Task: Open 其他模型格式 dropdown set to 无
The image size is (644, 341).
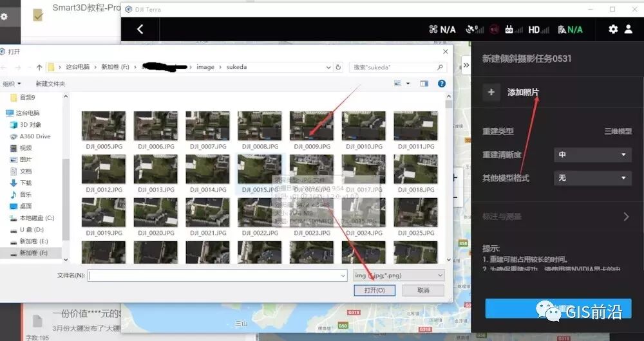Action: pyautogui.click(x=592, y=178)
